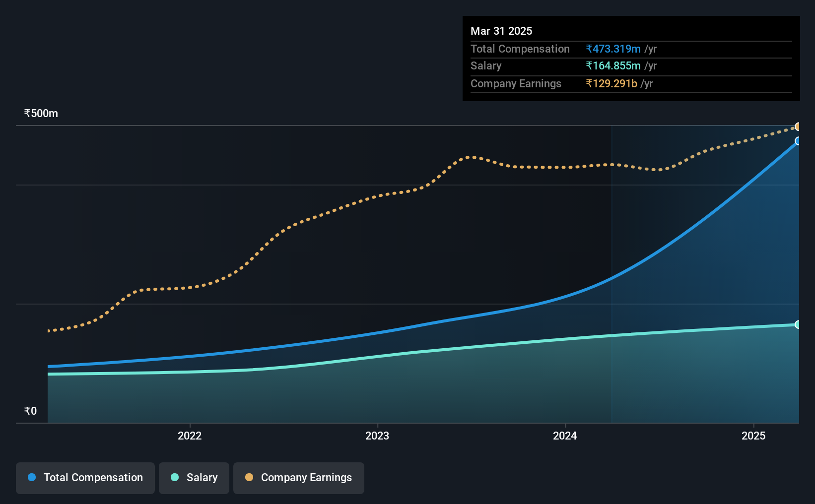This screenshot has width=815, height=504.
Task: Click the blue Total Compensation legend dot
Action: (x=32, y=477)
